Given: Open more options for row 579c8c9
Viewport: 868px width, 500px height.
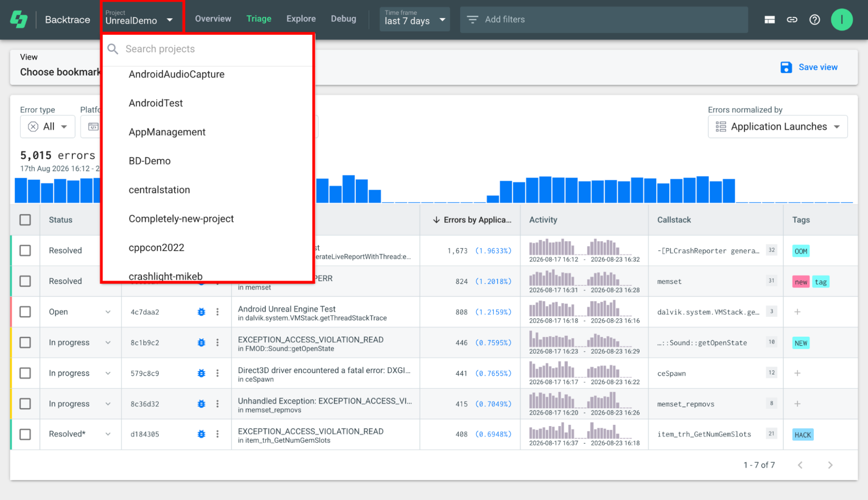Looking at the screenshot, I should [218, 373].
